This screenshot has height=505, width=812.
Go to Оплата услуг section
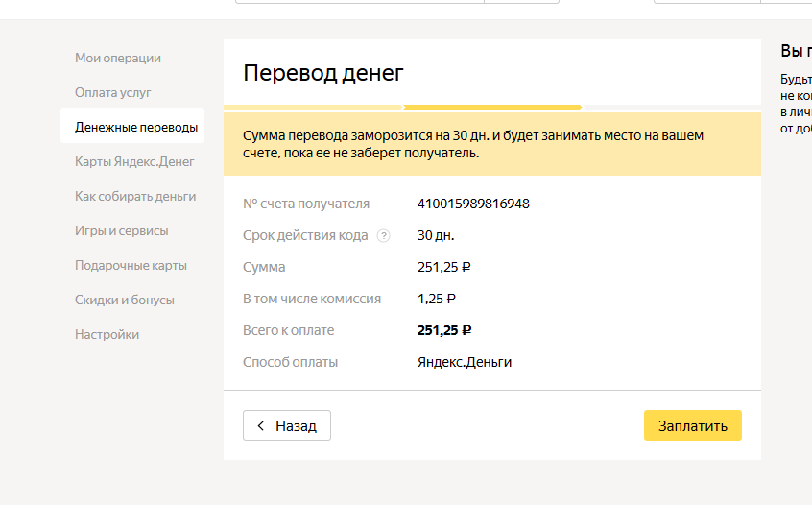(113, 93)
